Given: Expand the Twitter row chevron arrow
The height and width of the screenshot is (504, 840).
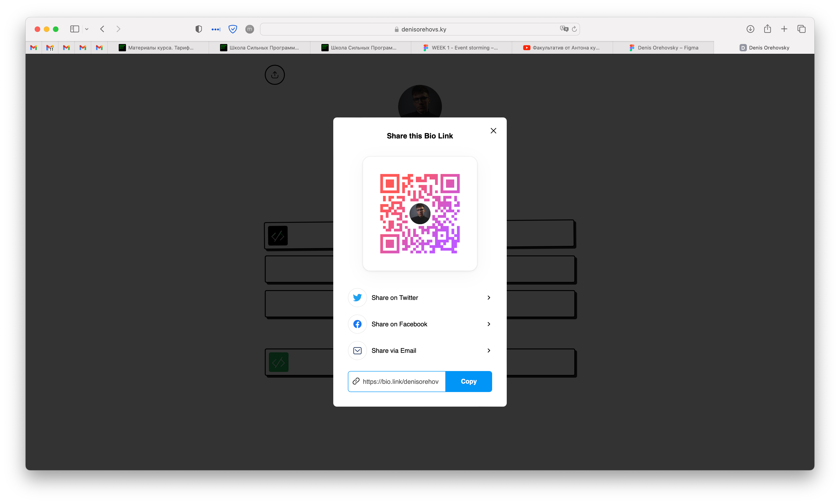Looking at the screenshot, I should coord(488,298).
